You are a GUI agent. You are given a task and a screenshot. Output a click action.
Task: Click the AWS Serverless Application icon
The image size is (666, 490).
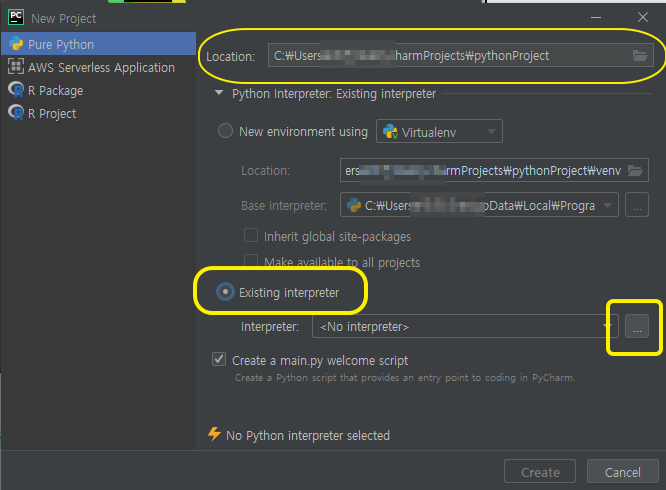16,67
